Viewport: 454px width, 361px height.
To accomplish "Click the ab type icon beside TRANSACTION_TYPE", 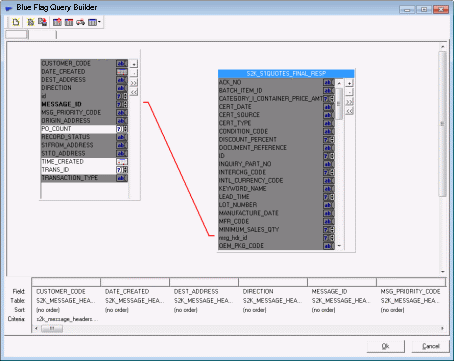I will [122, 178].
